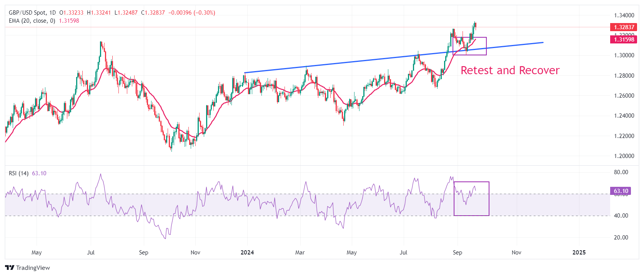The width and height of the screenshot is (644, 276).
Task: Click the 63.10 RSI value tag
Action: point(620,191)
